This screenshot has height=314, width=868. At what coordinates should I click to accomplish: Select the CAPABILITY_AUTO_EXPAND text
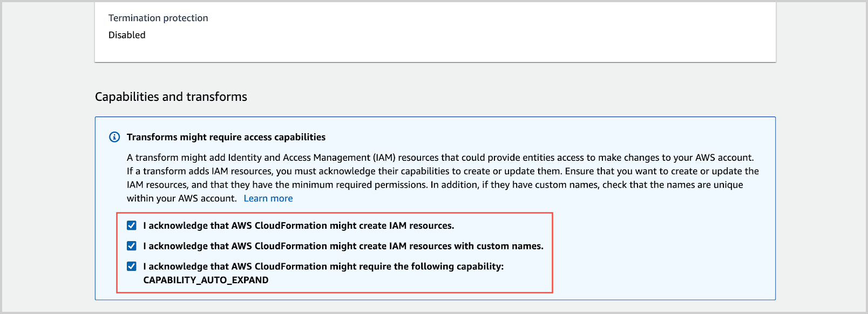pos(206,280)
